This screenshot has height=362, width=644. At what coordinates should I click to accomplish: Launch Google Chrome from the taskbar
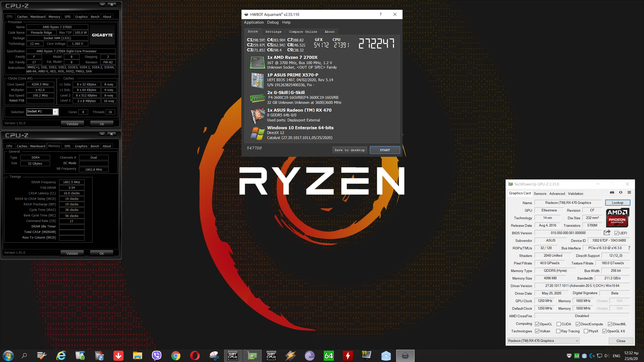[176, 355]
